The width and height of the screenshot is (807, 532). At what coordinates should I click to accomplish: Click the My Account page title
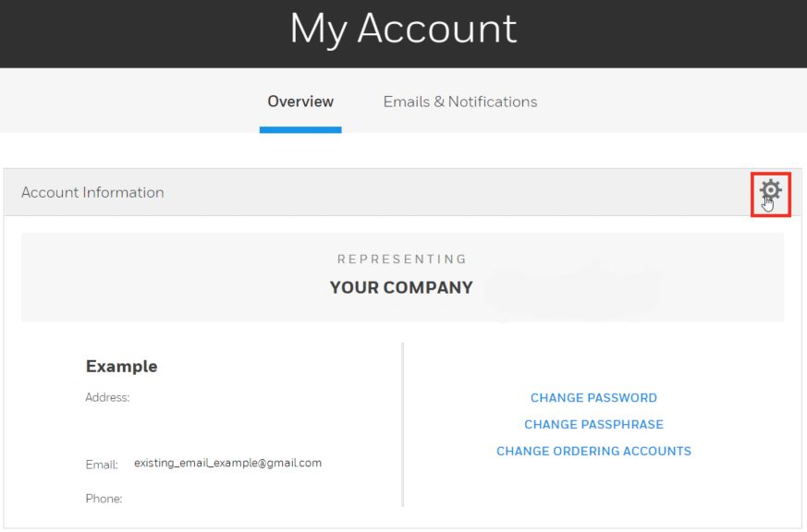(403, 30)
